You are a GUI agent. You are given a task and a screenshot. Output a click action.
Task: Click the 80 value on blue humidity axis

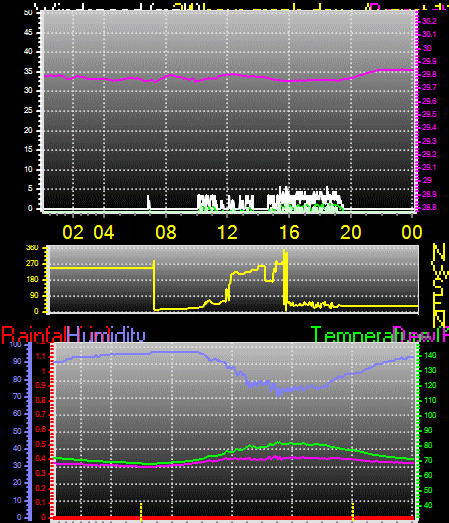(17, 380)
